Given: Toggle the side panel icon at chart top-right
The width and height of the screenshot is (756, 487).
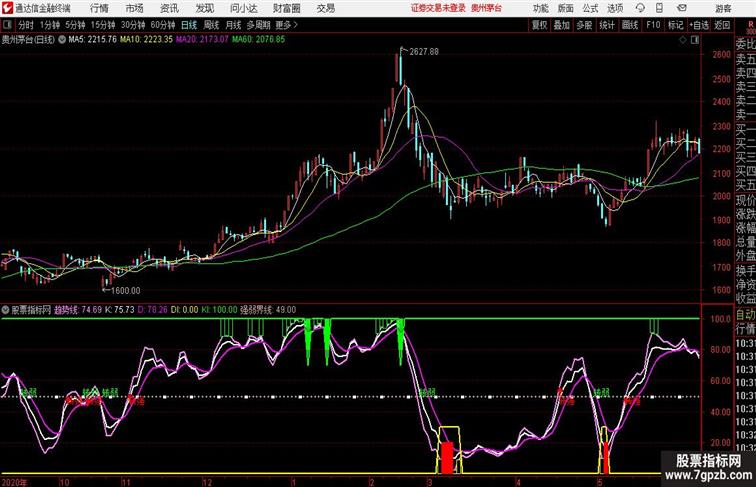Looking at the screenshot, I should (695, 40).
